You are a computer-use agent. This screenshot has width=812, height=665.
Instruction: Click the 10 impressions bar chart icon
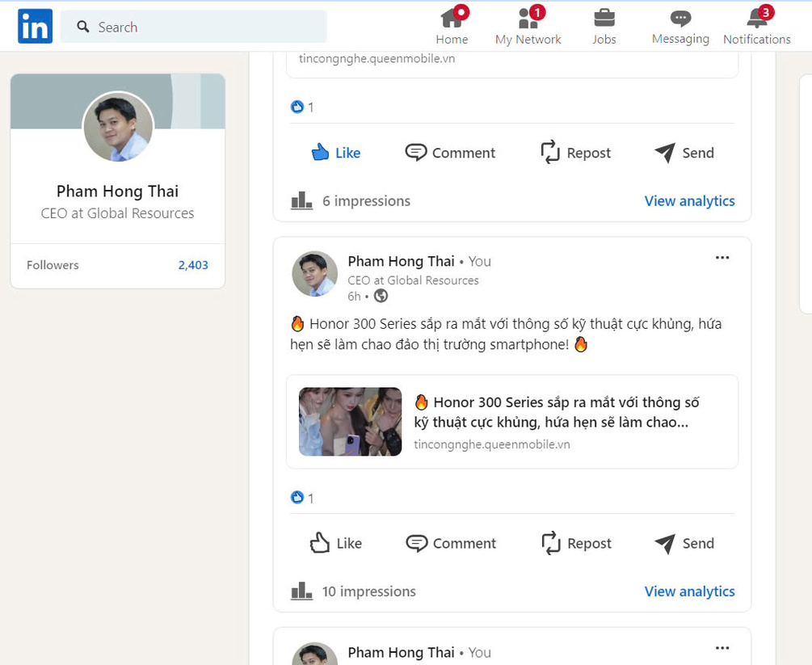[301, 591]
